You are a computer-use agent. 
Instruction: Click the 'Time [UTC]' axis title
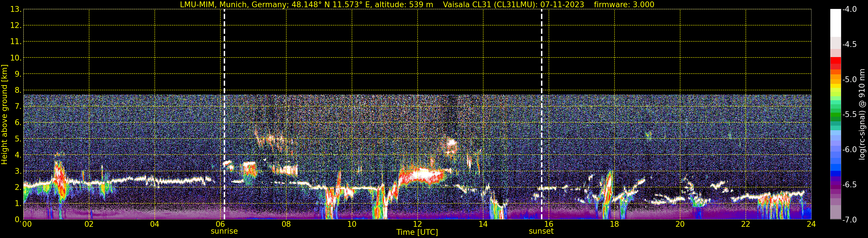417,232
